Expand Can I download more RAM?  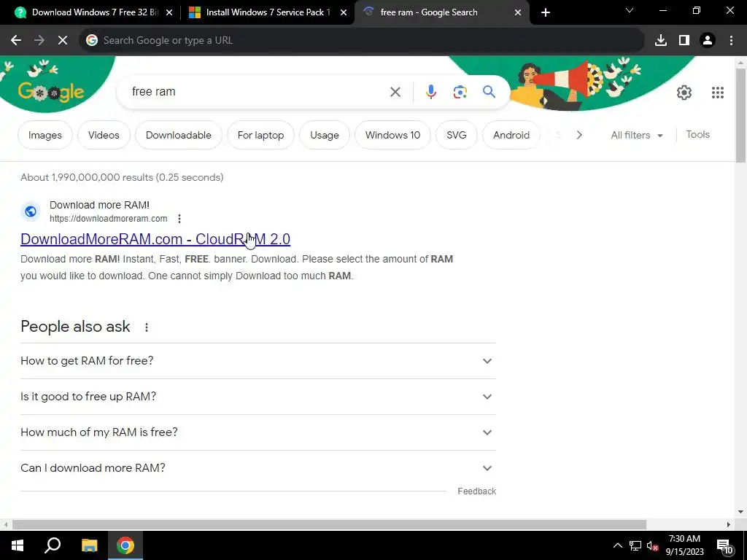coord(258,468)
